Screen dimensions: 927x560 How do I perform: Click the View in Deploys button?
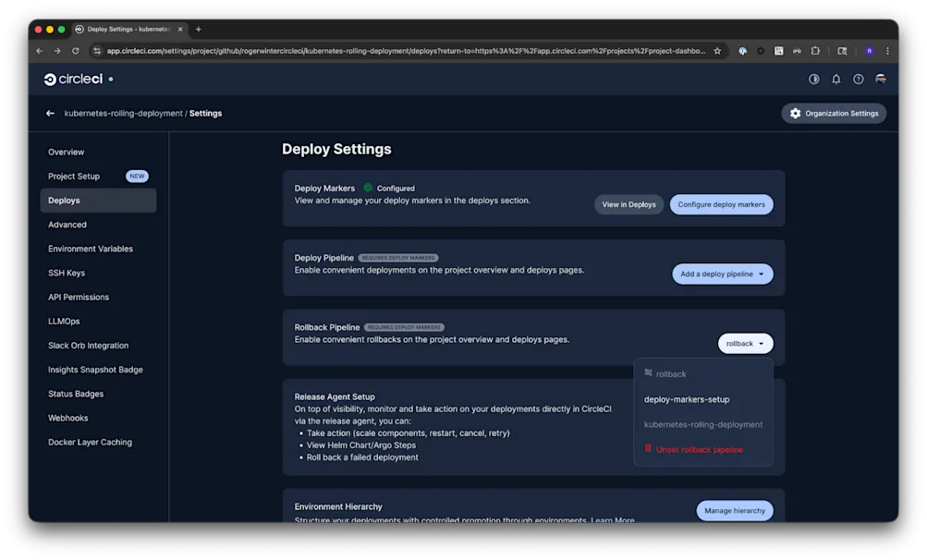[628, 204]
